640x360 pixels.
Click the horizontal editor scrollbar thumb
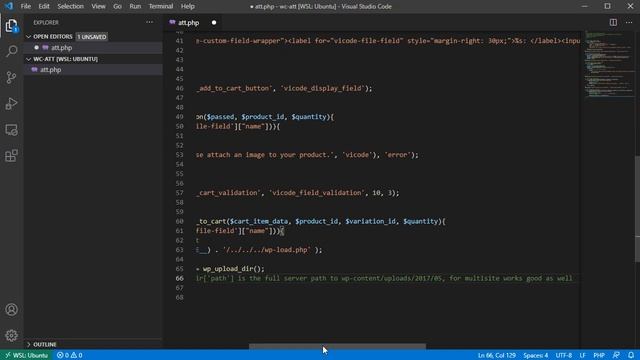point(337,346)
